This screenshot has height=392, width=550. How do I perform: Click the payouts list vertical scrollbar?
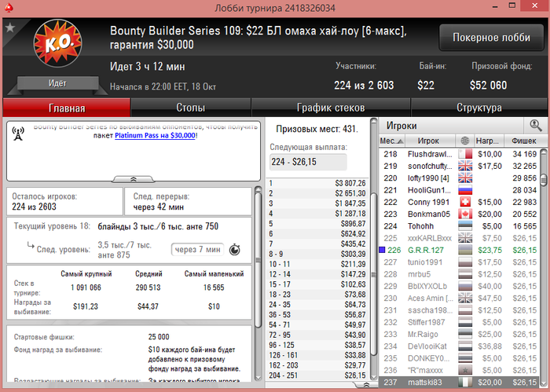pos(373,275)
